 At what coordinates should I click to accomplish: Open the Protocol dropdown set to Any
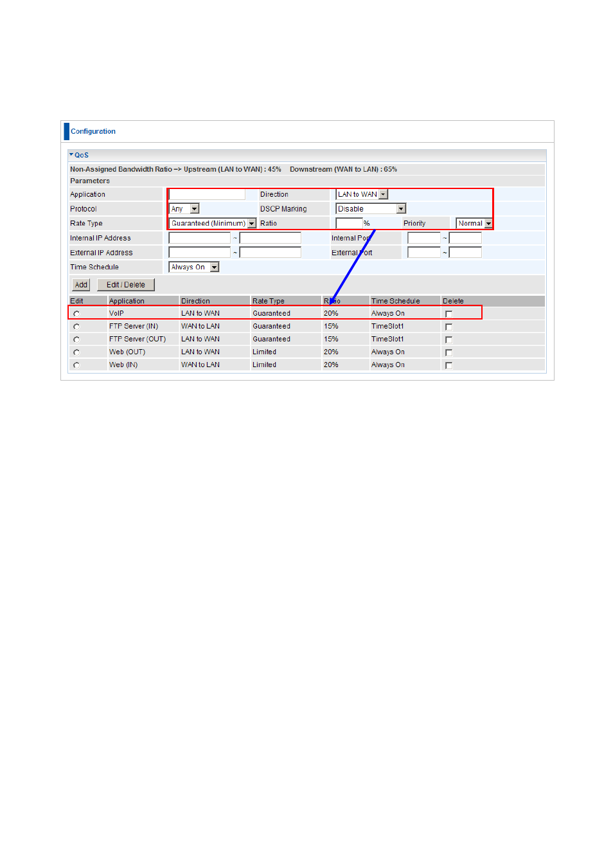[x=184, y=209]
